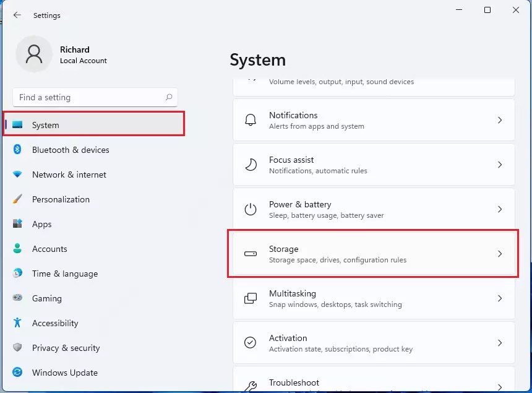
Task: Expand the Activation settings chevron
Action: point(500,342)
